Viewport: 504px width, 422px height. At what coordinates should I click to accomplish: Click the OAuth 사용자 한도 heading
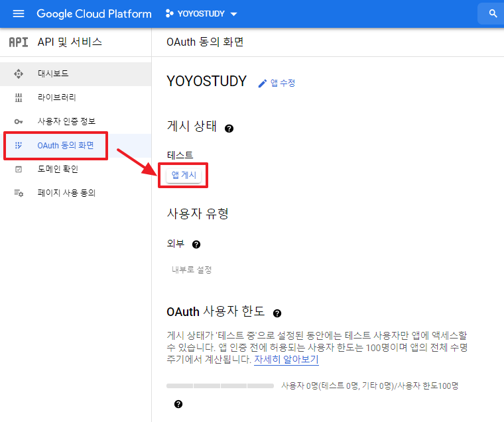click(216, 311)
